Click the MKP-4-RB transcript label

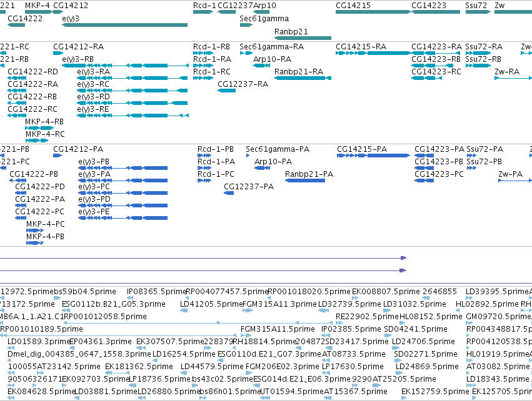tap(44, 122)
